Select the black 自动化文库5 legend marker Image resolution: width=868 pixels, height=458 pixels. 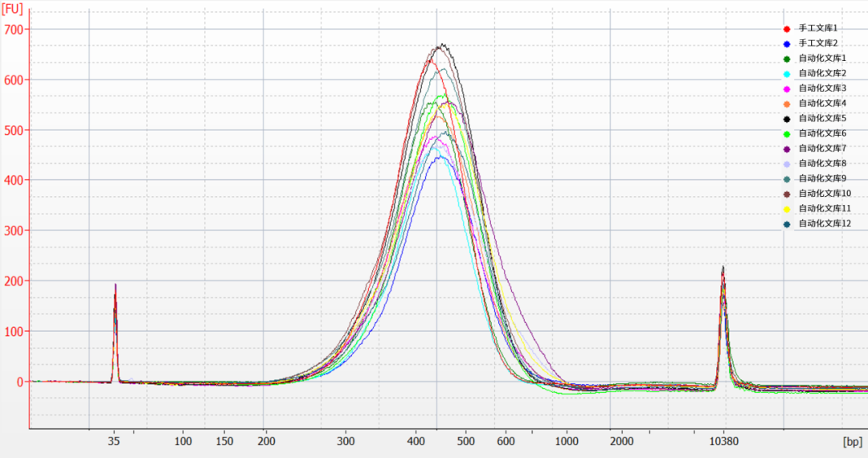(x=787, y=119)
